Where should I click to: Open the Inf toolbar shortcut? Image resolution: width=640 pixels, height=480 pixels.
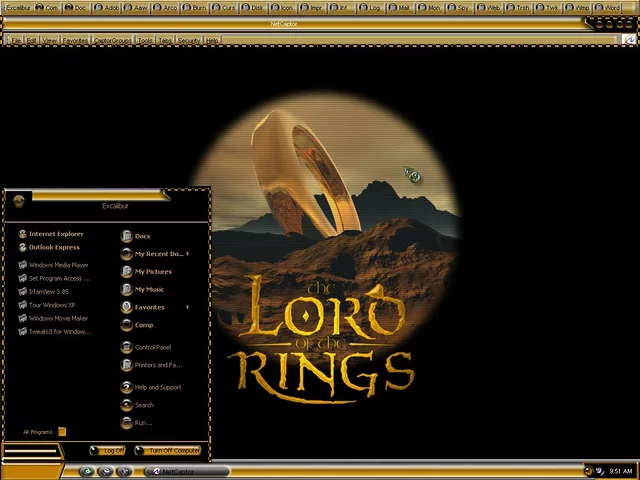pyautogui.click(x=341, y=7)
